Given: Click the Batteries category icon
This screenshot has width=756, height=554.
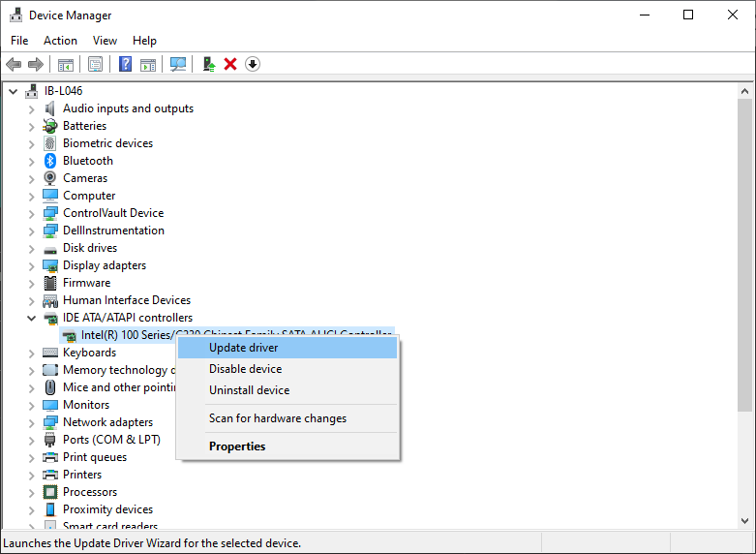Looking at the screenshot, I should click(x=50, y=126).
